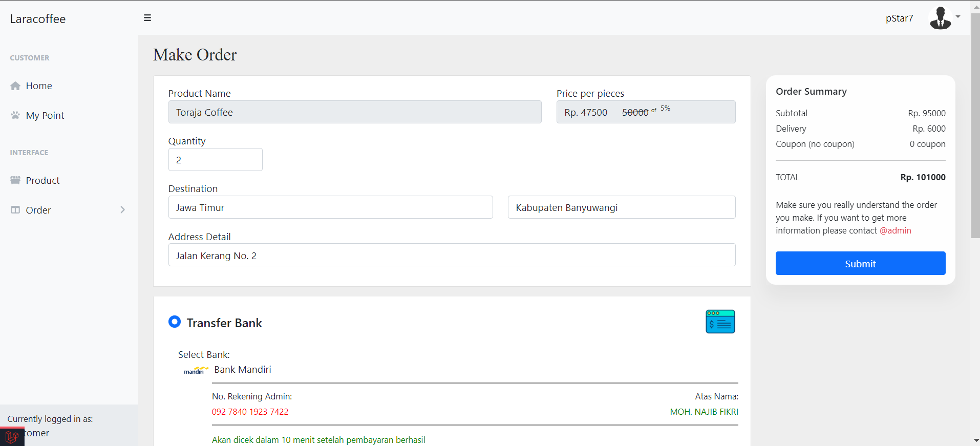Follow the @admin contact link
Viewport: 980px width, 446px height.
pyautogui.click(x=895, y=230)
